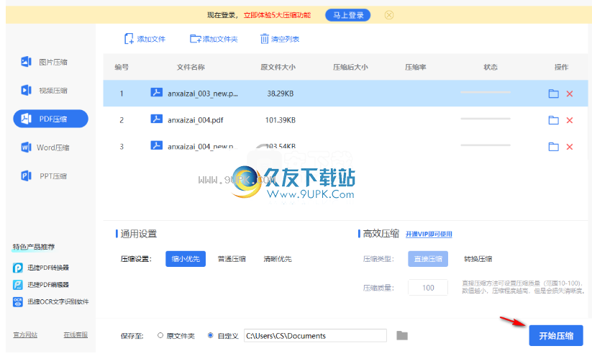This screenshot has height=364, width=592.
Task: Select 直接压缩 compression type
Action: (x=428, y=259)
